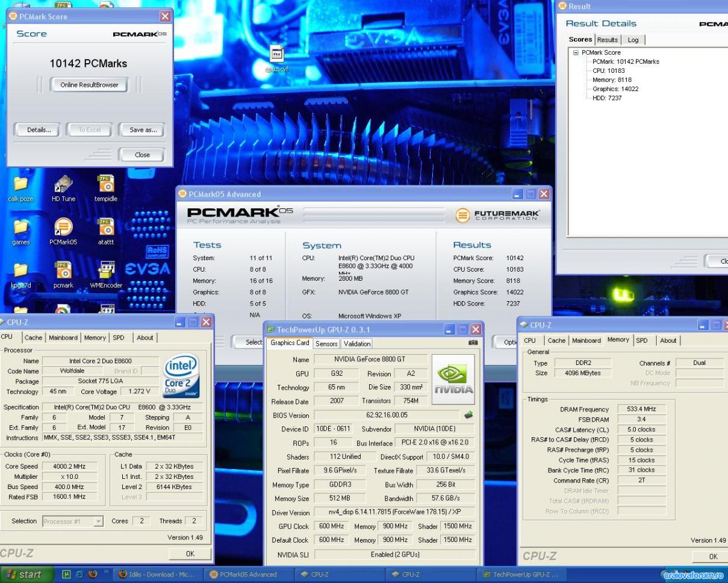Click the Driver Version field in GPU-Z
Screen dimensions: 728x583
pyautogui.click(x=394, y=513)
